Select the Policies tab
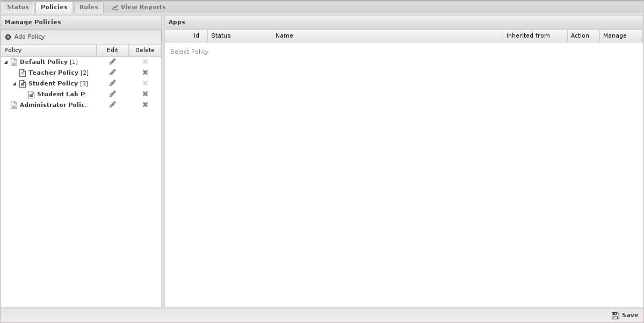The width and height of the screenshot is (644, 323). 54,7
